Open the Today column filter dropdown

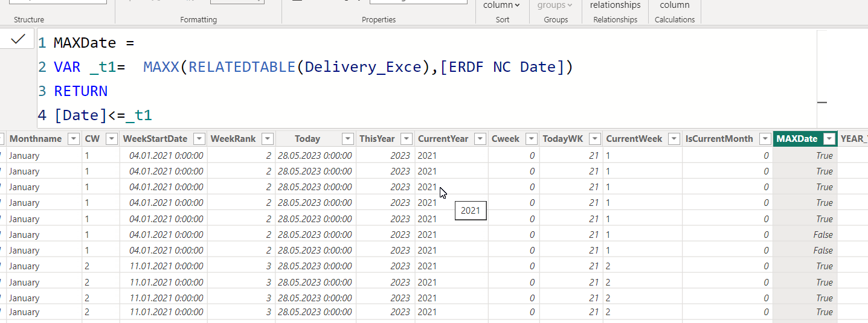pyautogui.click(x=347, y=139)
